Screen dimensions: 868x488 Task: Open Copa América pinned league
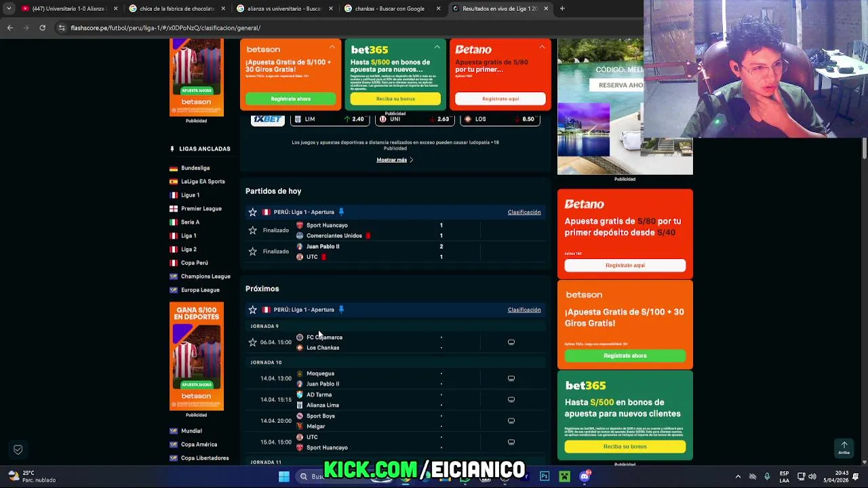coord(199,445)
